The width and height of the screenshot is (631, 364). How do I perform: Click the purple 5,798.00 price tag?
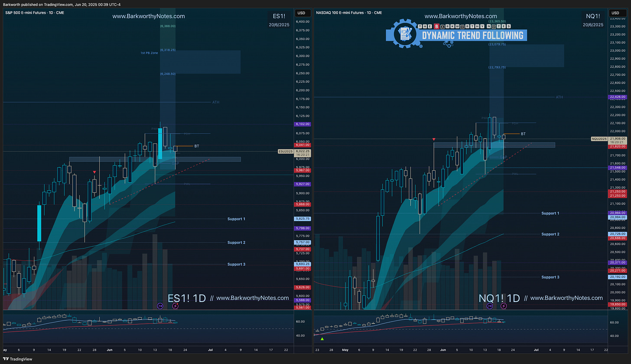tap(302, 228)
